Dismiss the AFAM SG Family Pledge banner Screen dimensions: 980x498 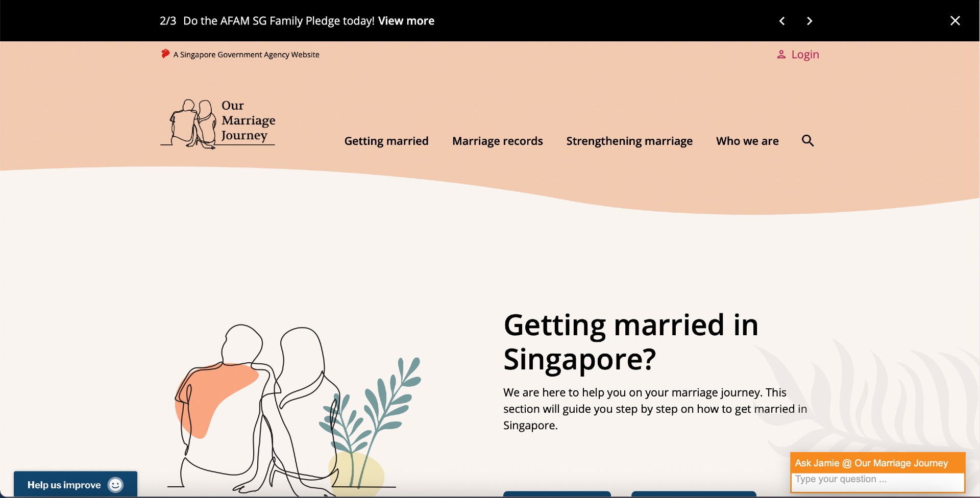pyautogui.click(x=955, y=21)
